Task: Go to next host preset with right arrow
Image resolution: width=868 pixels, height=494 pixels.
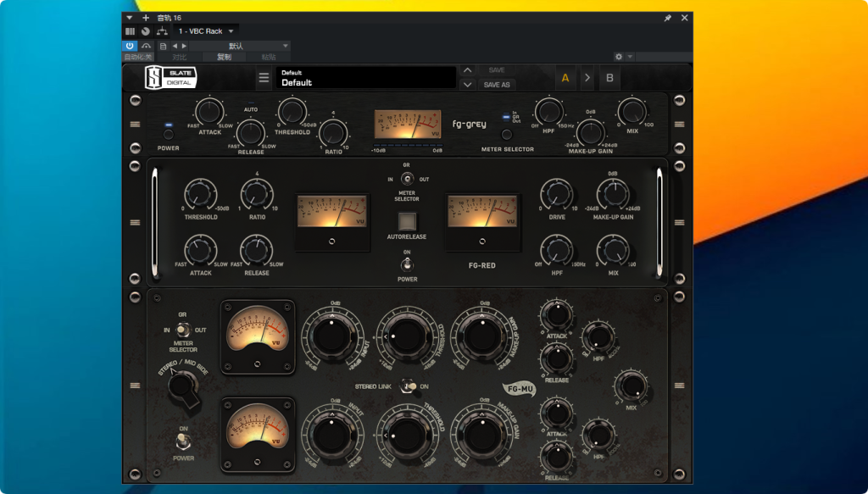Action: [184, 46]
